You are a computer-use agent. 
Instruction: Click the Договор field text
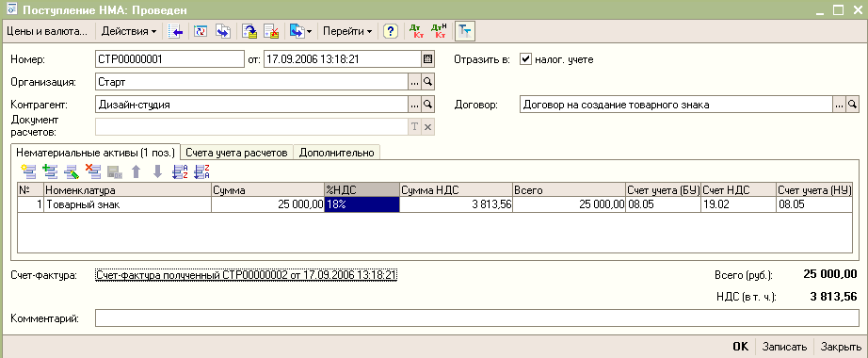pos(676,104)
